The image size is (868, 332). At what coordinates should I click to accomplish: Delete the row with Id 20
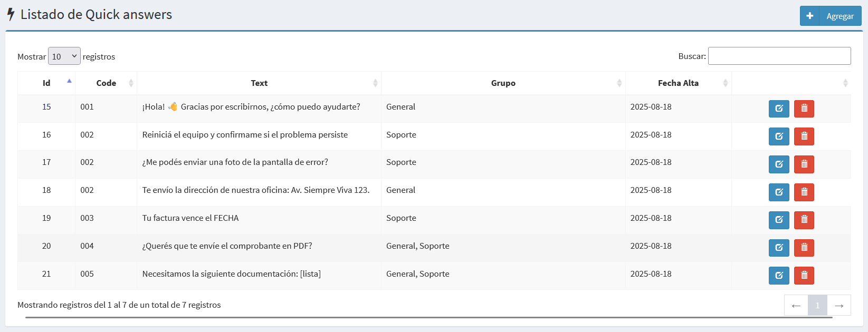point(804,248)
